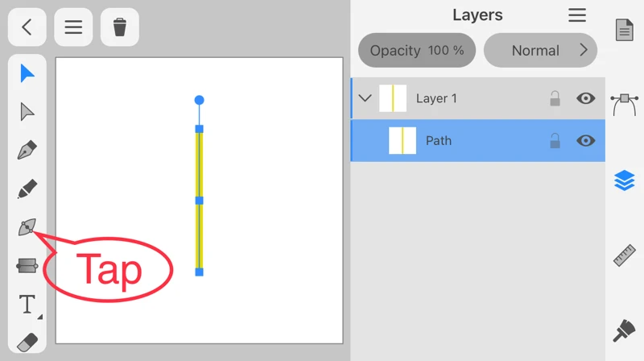644x361 pixels.
Task: Tap the Vector Brush tool
Action: 27,228
